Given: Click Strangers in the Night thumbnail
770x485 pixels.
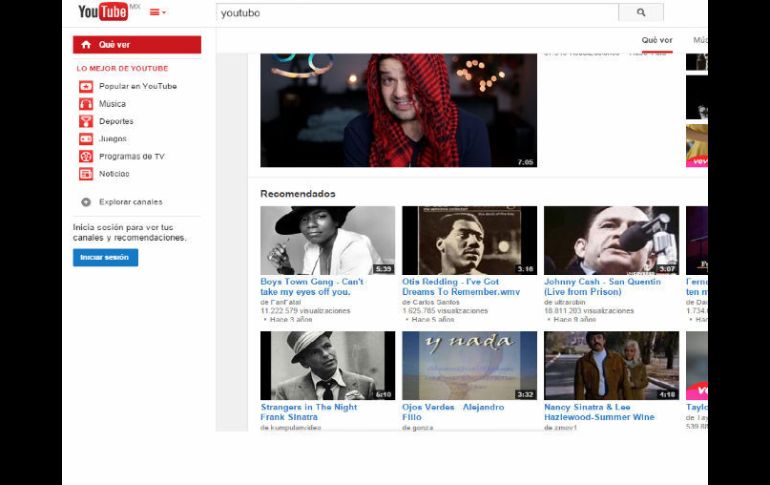Looking at the screenshot, I should click(327, 366).
